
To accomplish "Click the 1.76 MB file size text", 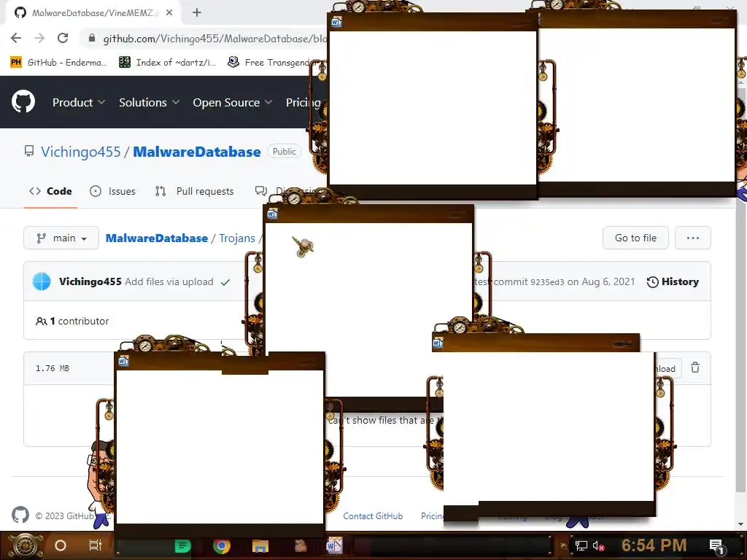I will (53, 368).
